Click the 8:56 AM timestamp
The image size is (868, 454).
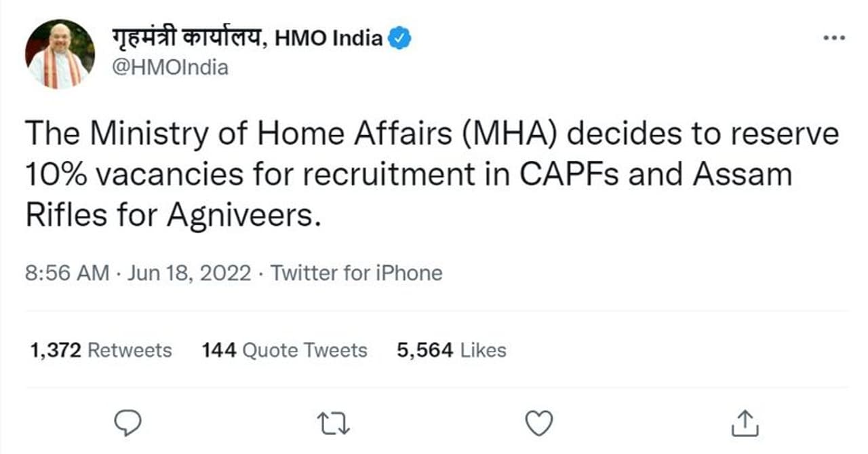point(67,273)
